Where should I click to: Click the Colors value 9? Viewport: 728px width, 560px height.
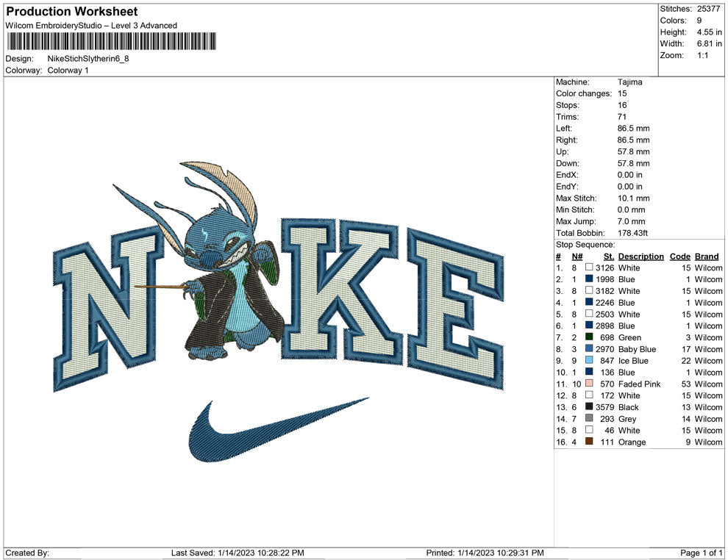pos(699,21)
